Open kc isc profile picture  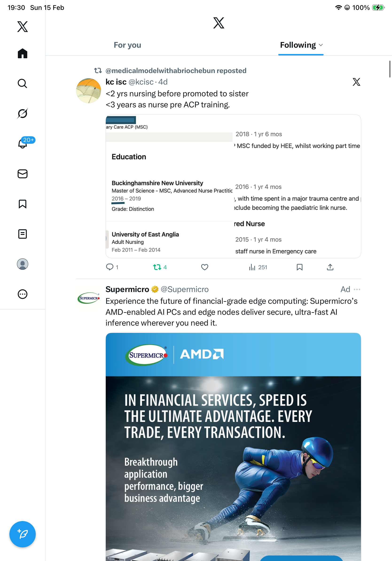88,91
